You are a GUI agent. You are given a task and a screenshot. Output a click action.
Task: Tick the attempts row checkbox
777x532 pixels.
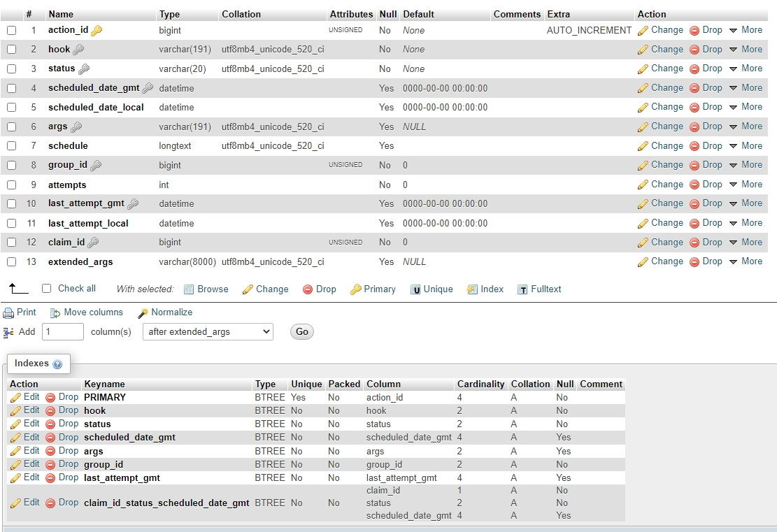click(x=11, y=185)
